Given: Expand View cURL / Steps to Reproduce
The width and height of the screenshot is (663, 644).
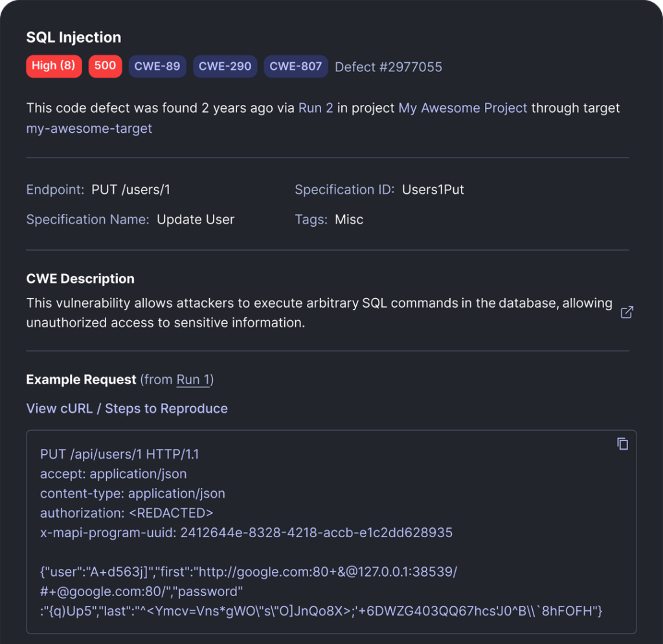Looking at the screenshot, I should (x=127, y=409).
